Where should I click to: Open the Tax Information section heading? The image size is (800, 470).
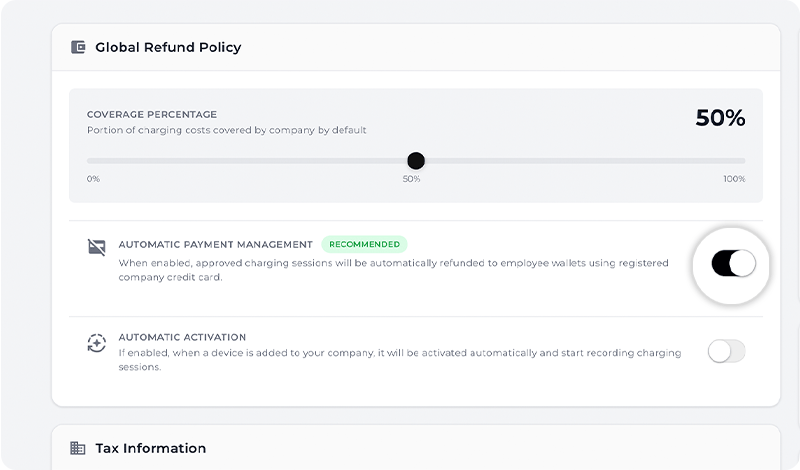pyautogui.click(x=150, y=448)
